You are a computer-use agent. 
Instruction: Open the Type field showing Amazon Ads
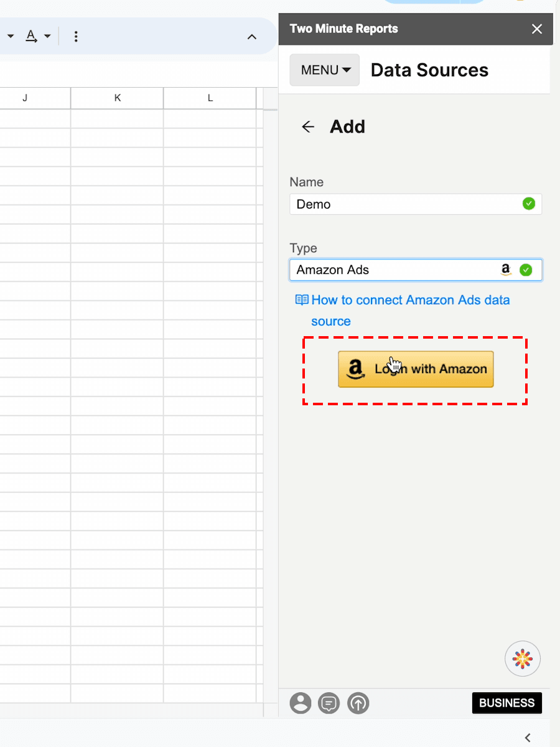tap(395, 270)
